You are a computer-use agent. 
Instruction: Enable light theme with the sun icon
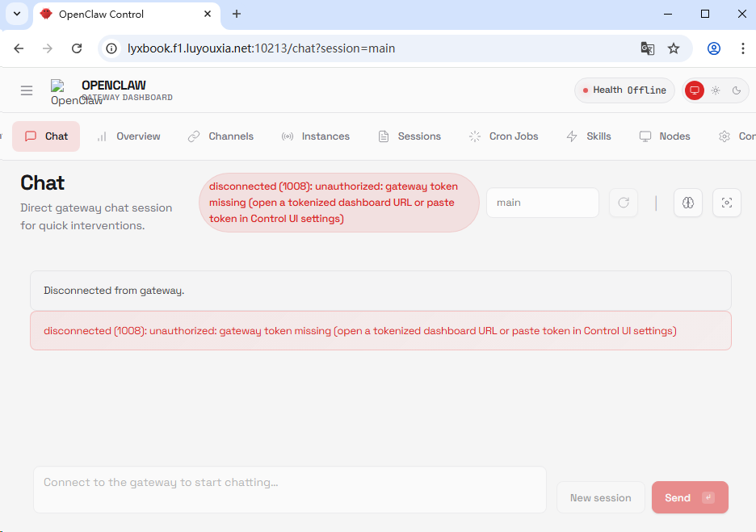pyautogui.click(x=716, y=90)
